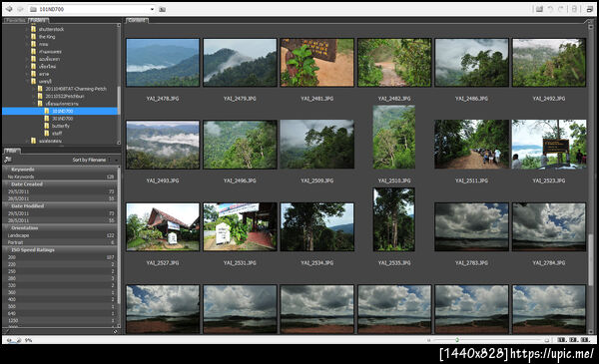
Task: Select thumbnail YAI_2783.JPG cloudy lake
Action: click(471, 226)
